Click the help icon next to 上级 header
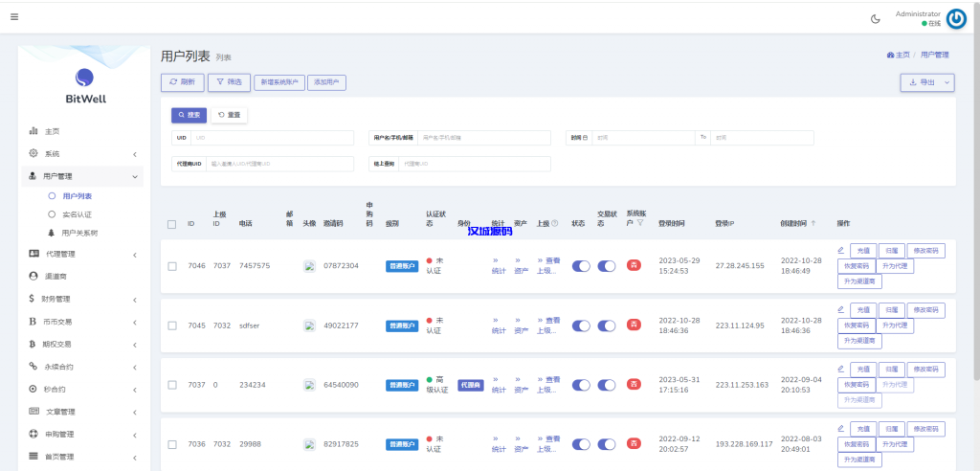 pos(554,223)
